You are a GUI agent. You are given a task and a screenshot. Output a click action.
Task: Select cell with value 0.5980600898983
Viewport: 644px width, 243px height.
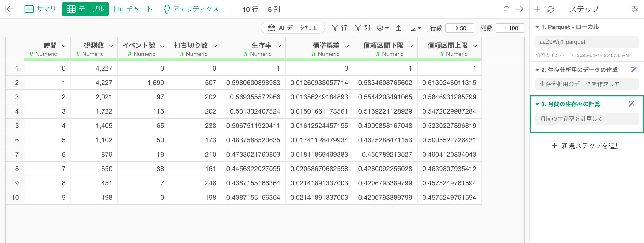point(253,83)
